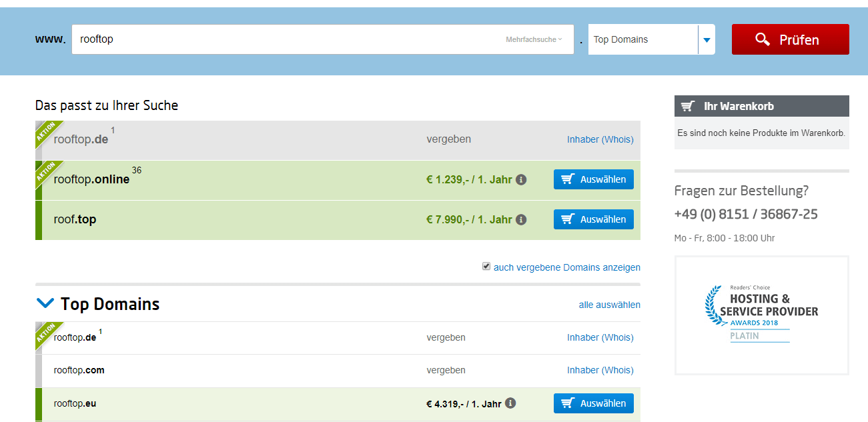Click the € 7.990,- / 1. Jahr price

tap(469, 219)
